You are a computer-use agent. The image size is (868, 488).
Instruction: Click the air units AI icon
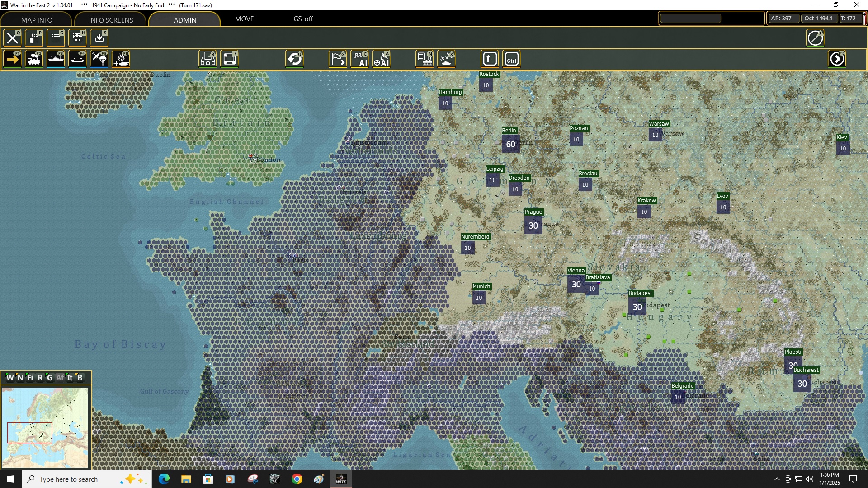coord(381,59)
